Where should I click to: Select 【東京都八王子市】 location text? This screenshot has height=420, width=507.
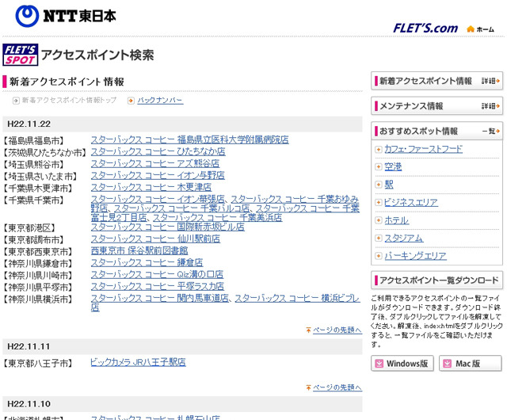tap(38, 364)
